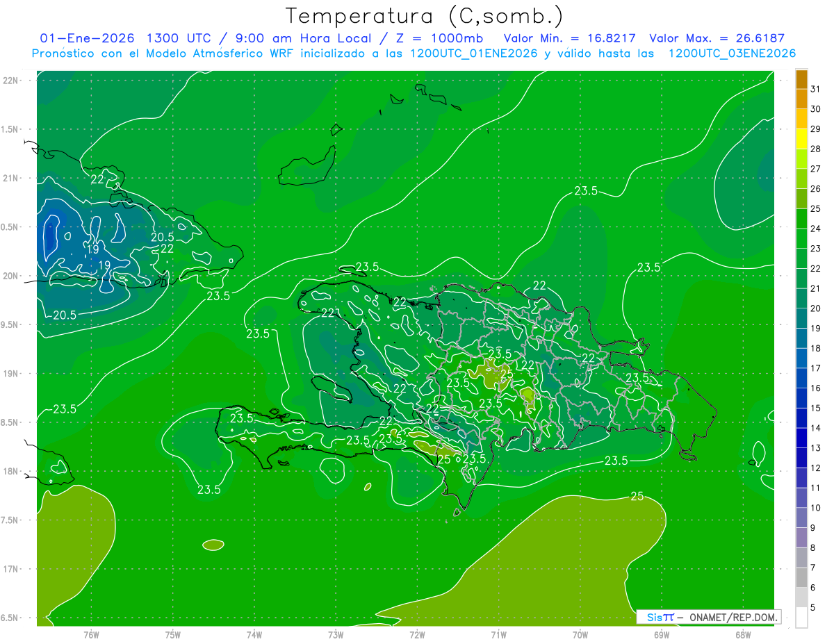The height and width of the screenshot is (644, 834).
Task: Click the '19N' latitude axis label
Action: (12, 374)
